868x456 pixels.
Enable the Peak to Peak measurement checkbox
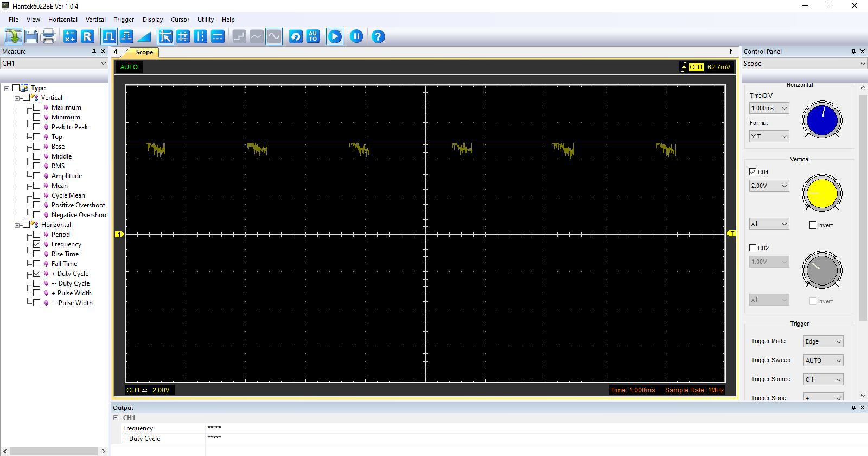[x=36, y=127]
